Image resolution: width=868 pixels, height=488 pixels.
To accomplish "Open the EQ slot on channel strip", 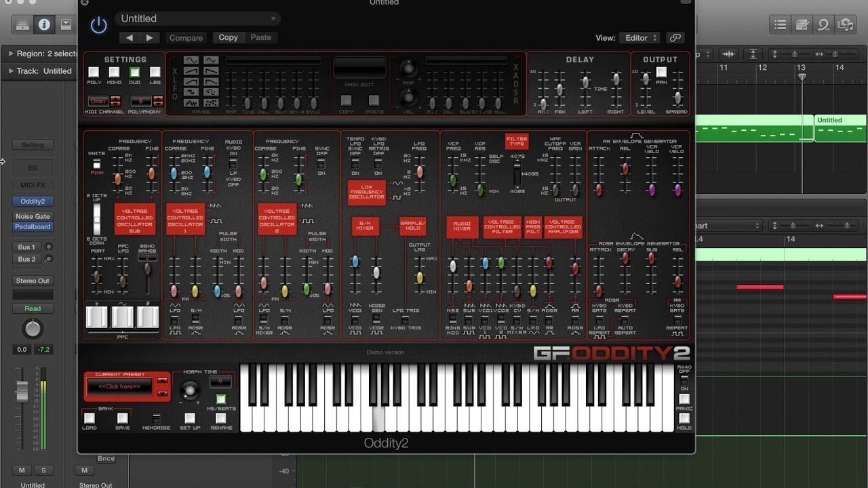I will point(33,167).
